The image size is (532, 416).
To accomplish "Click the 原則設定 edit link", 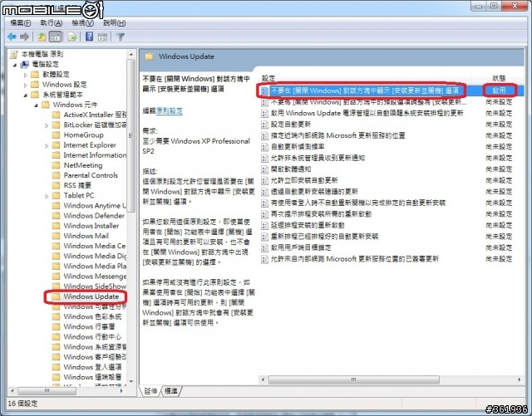I will [x=170, y=110].
